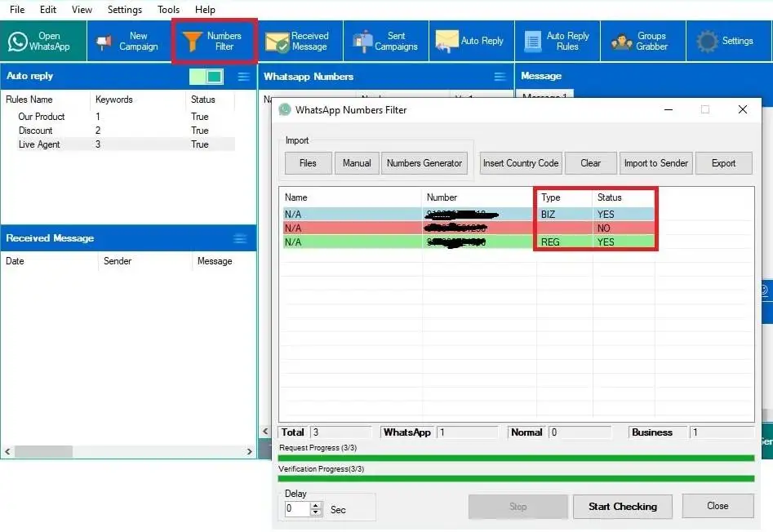
Task: Open the Groups Grabber people icon
Action: pyautogui.click(x=622, y=42)
